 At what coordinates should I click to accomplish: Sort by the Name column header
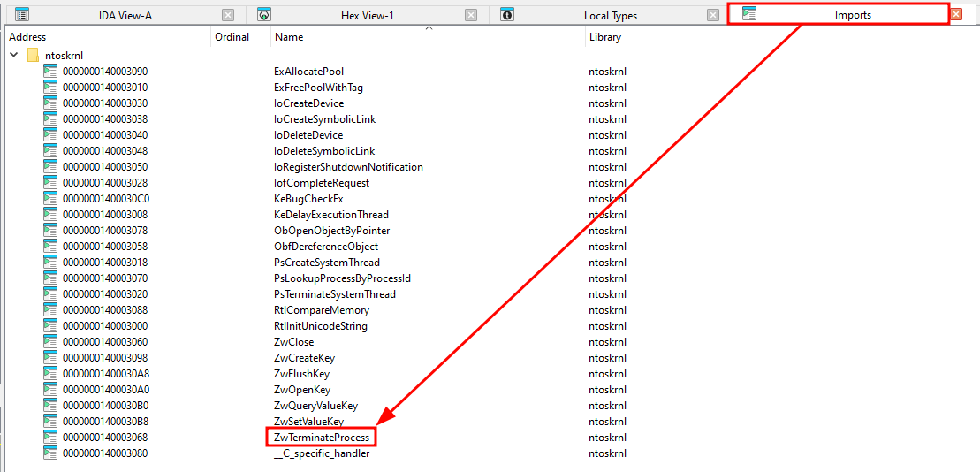coord(289,37)
